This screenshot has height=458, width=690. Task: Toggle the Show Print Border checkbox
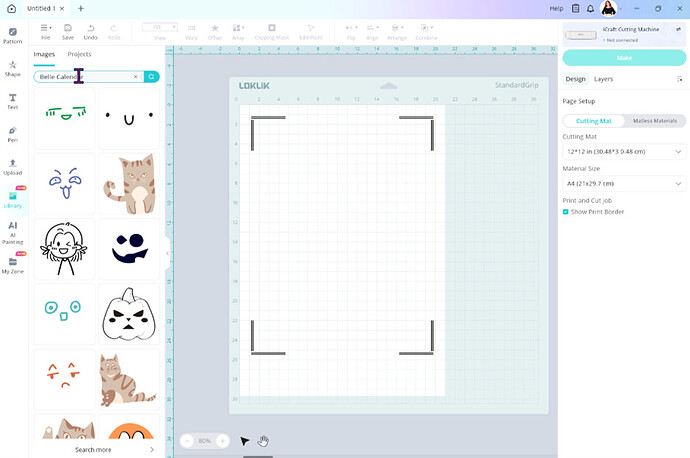click(x=566, y=212)
